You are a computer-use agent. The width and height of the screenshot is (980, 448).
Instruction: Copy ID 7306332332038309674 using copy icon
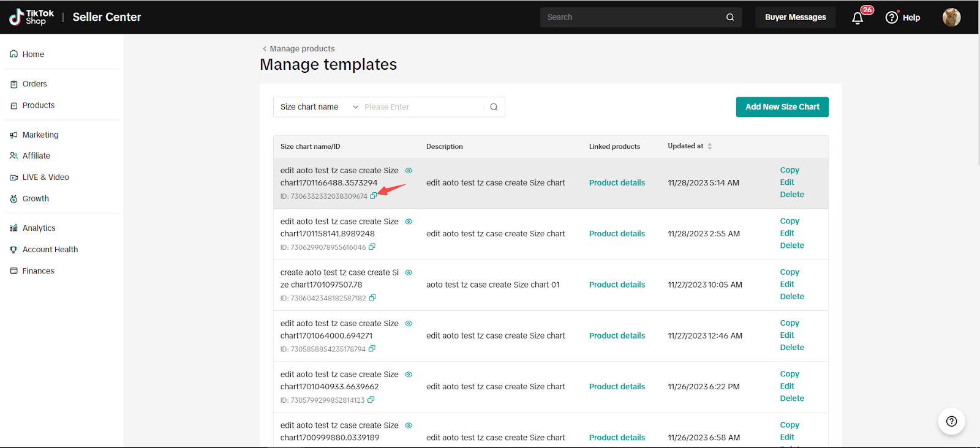(373, 196)
